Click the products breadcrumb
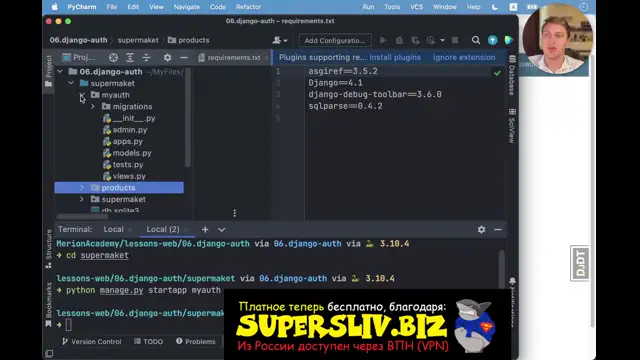 pos(189,40)
